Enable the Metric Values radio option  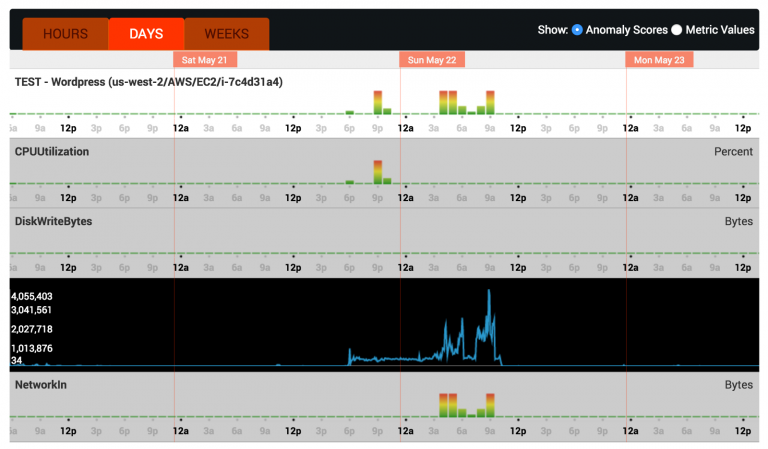(676, 30)
